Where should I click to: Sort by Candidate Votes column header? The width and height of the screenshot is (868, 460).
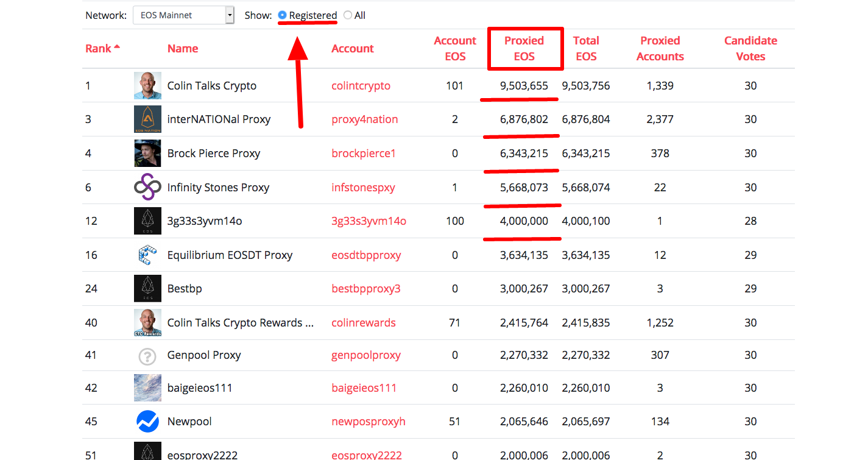tap(750, 48)
